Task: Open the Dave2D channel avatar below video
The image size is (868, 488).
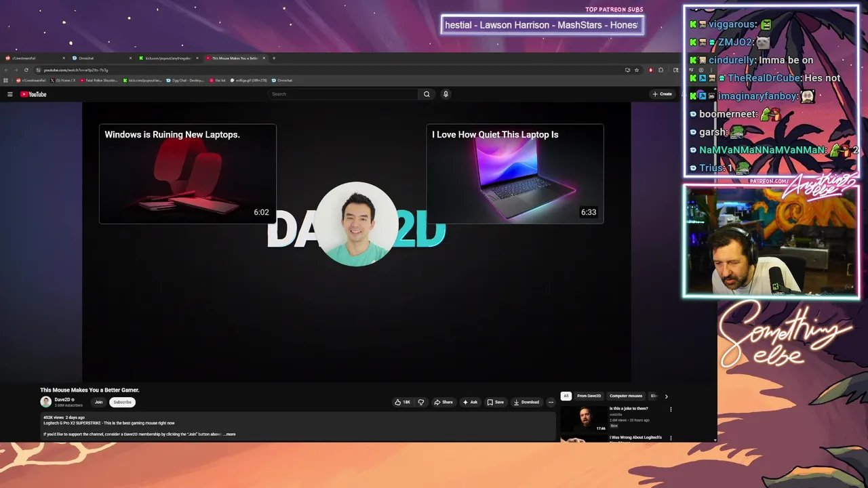Action: click(x=46, y=402)
